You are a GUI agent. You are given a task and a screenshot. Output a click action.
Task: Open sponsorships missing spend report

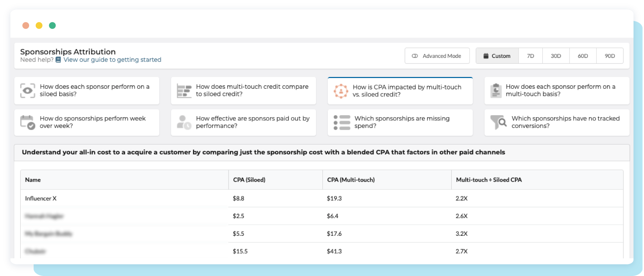coord(400,122)
